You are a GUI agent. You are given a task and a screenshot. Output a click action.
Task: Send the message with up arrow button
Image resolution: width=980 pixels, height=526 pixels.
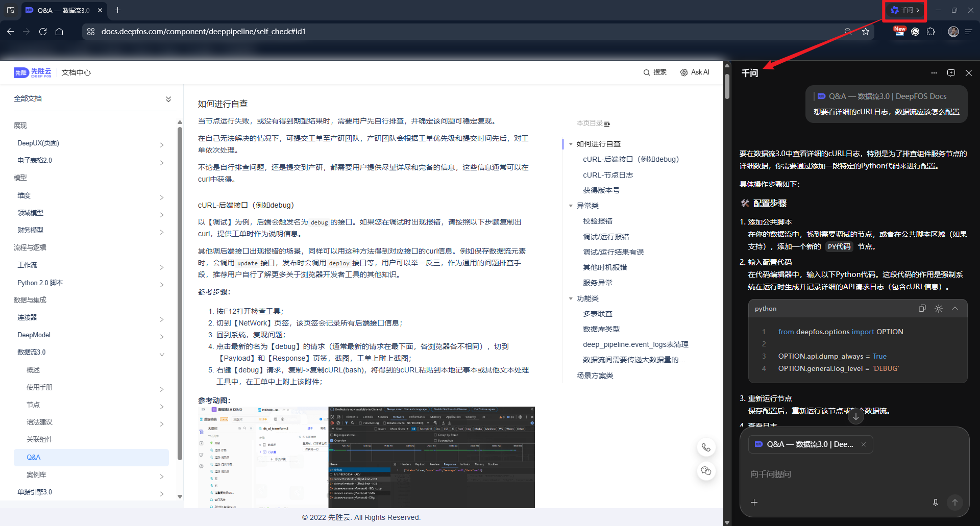955,503
